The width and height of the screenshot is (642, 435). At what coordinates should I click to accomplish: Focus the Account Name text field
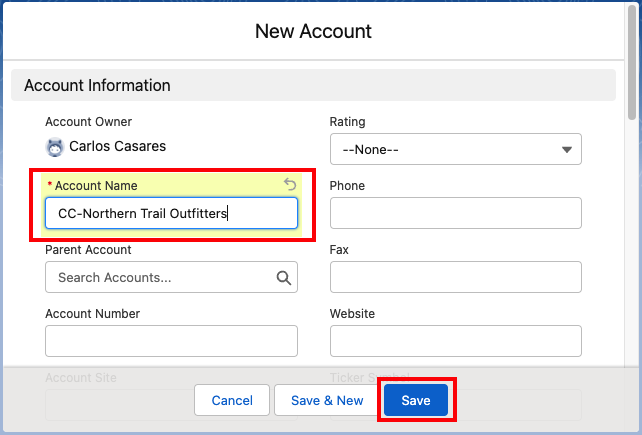click(171, 213)
